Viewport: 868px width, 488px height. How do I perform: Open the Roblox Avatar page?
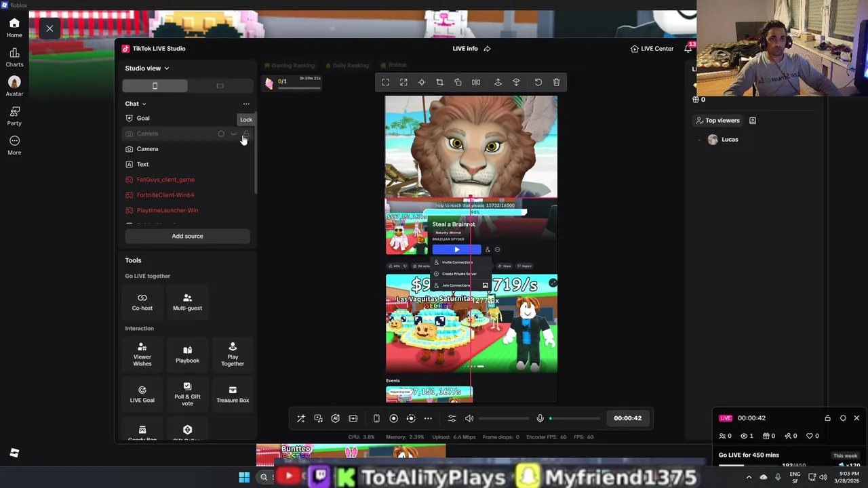pyautogui.click(x=14, y=86)
